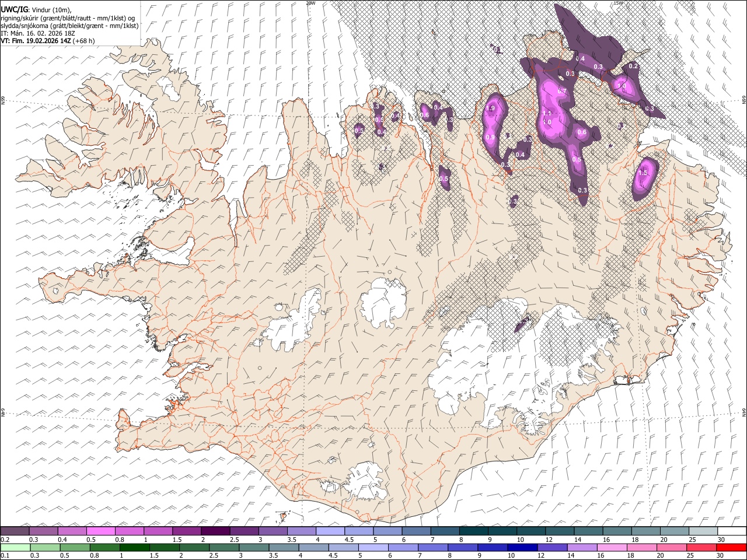Select the 3.5 lavender swatch in upper row
The image size is (747, 560).
click(302, 531)
